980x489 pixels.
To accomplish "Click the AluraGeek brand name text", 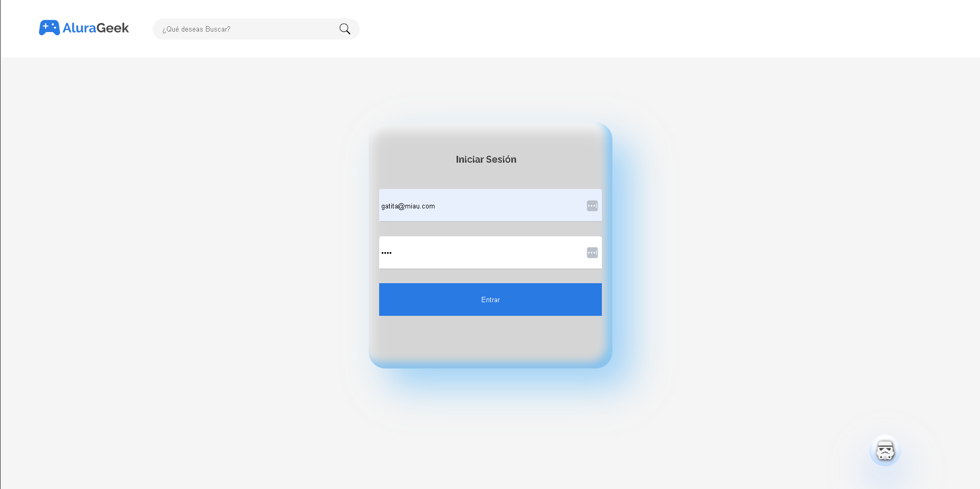I will coord(96,28).
